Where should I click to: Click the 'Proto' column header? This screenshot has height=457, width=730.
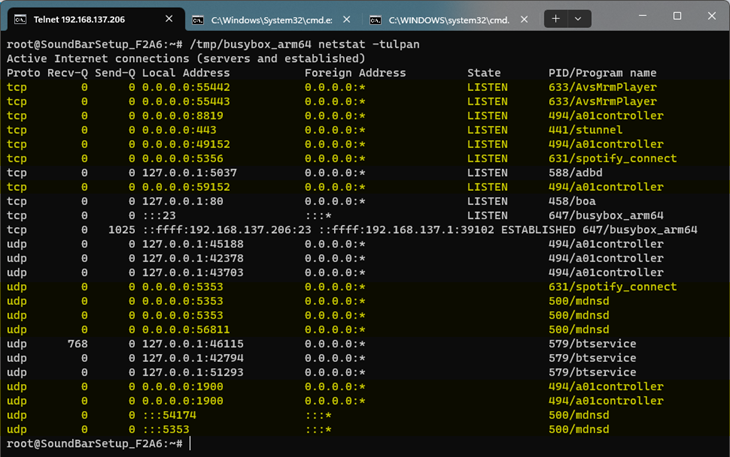(x=23, y=73)
